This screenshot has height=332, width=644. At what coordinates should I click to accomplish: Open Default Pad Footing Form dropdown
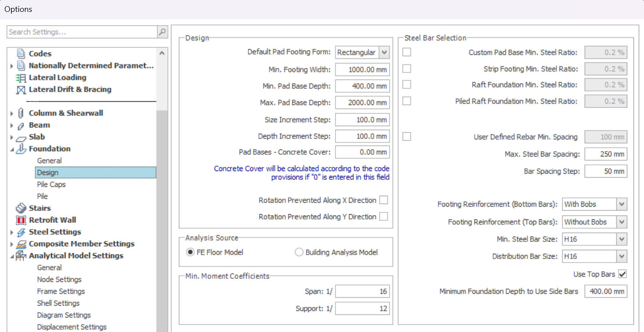click(384, 52)
